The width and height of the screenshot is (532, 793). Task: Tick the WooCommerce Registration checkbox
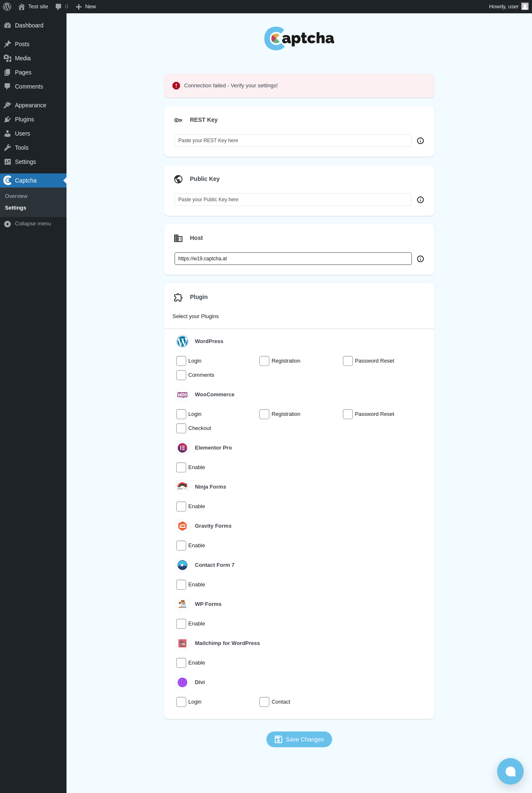(x=264, y=414)
